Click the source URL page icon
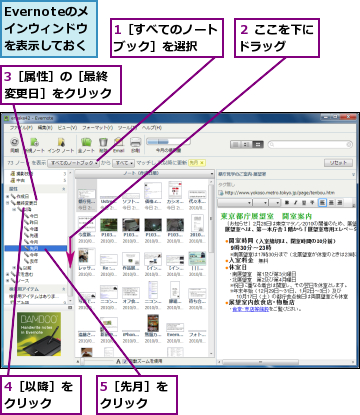The image size is (360, 415). pyautogui.click(x=220, y=193)
